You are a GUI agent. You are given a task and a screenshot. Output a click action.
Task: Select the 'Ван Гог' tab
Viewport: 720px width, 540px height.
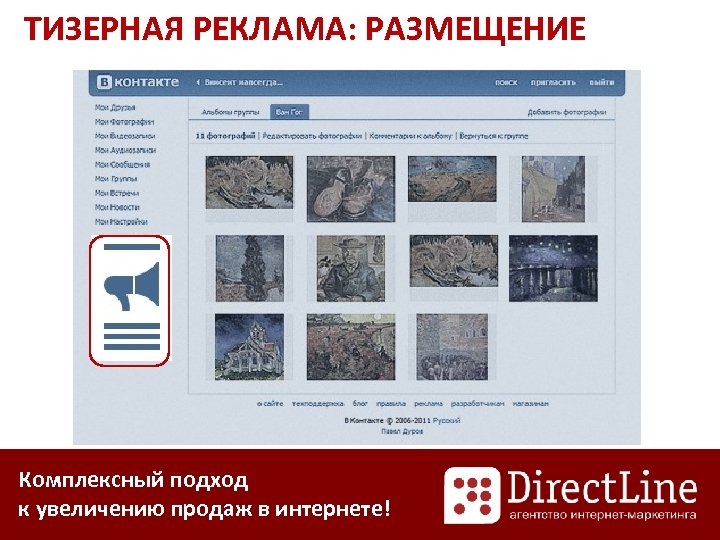pyautogui.click(x=289, y=112)
